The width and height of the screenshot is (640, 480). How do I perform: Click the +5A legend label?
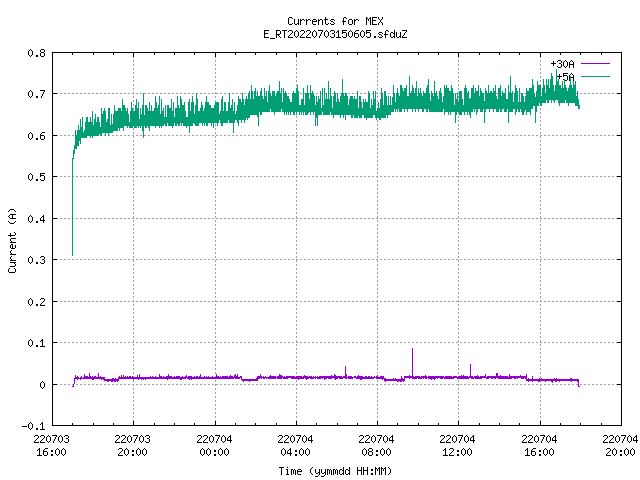click(566, 77)
